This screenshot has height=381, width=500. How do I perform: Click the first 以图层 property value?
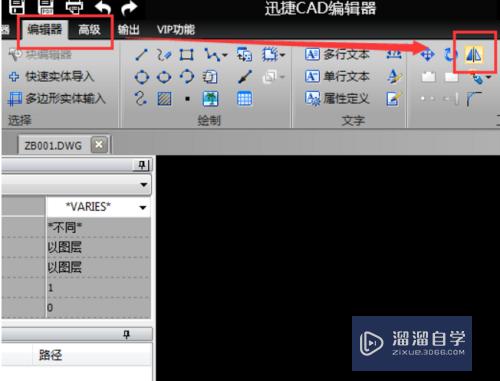(99, 248)
